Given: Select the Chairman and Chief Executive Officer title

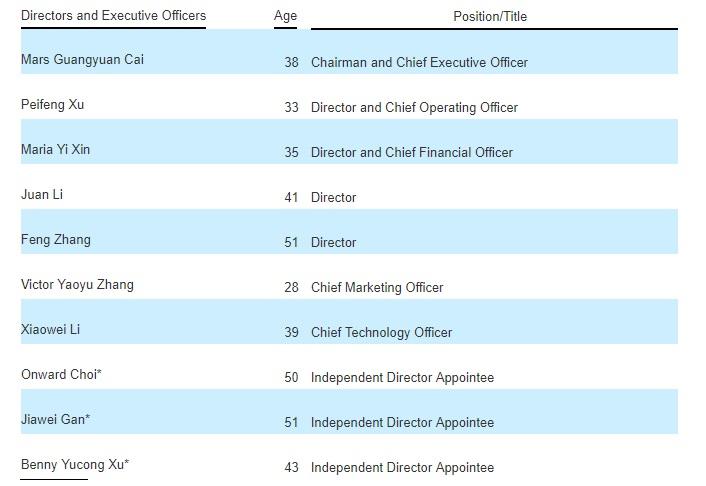Looking at the screenshot, I should click(x=419, y=63).
